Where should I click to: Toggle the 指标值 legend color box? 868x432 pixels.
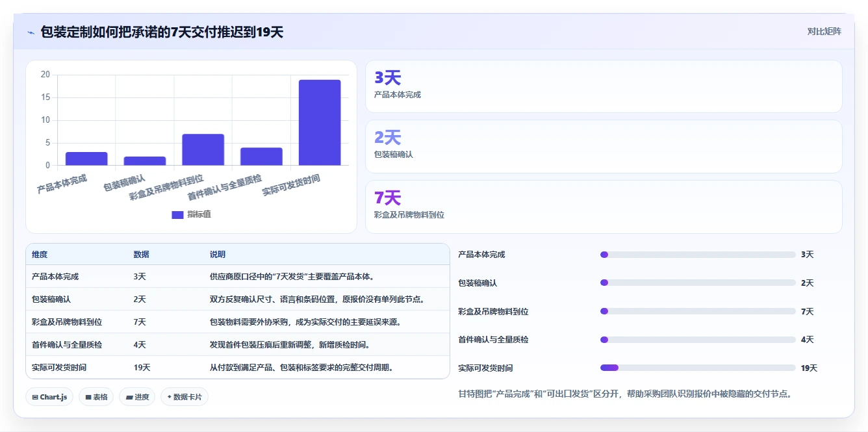pos(177,214)
